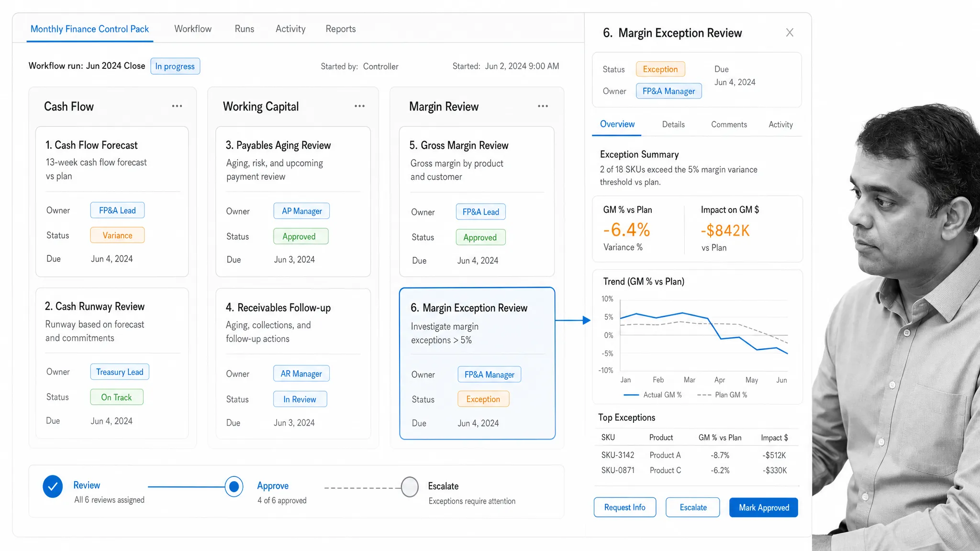
Task: Open the Reports tab
Action: tap(341, 29)
